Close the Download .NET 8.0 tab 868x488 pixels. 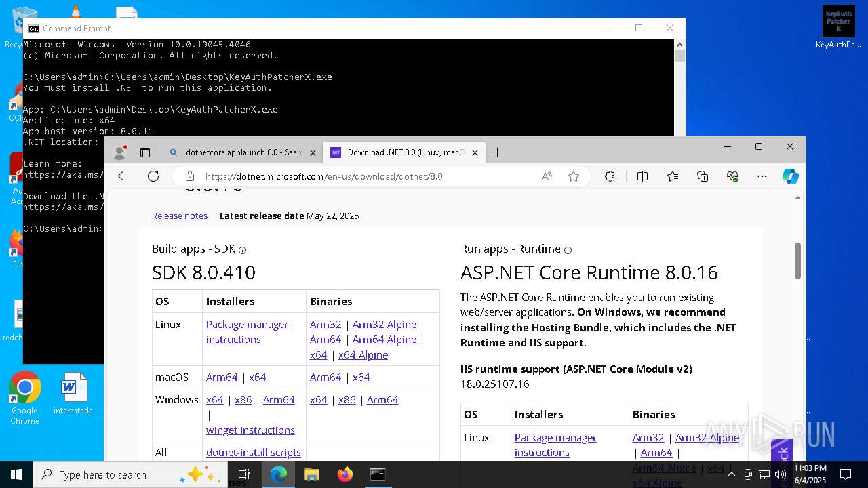[475, 152]
